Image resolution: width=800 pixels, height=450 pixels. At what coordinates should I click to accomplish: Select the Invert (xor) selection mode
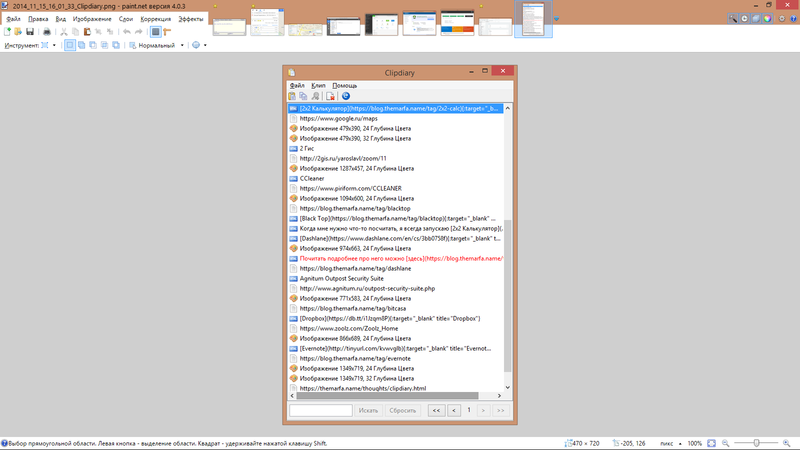tap(116, 45)
